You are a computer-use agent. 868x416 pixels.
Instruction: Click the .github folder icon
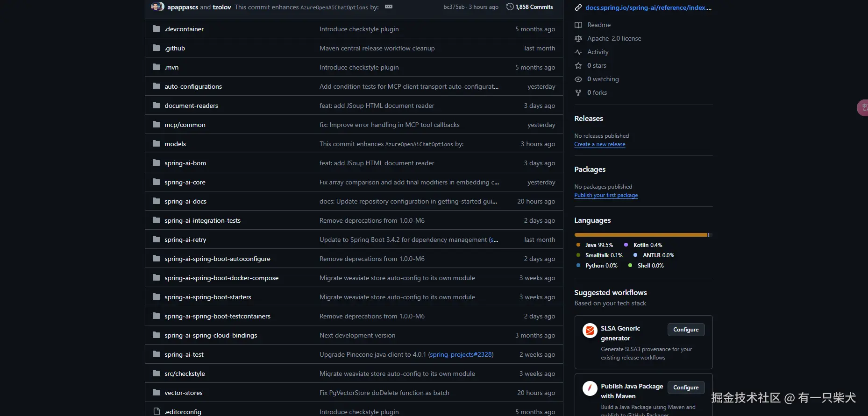157,48
